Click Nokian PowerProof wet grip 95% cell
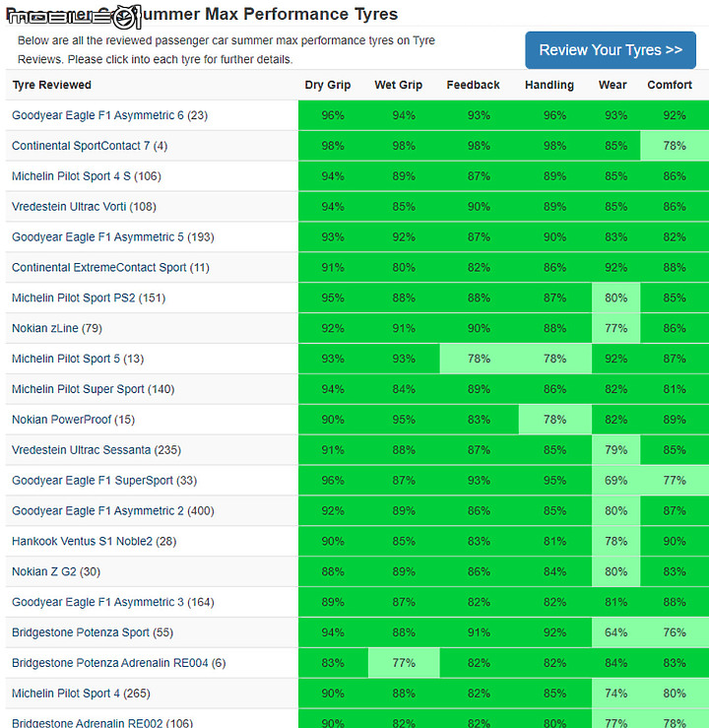Viewport: 709px width, 728px height. point(404,420)
